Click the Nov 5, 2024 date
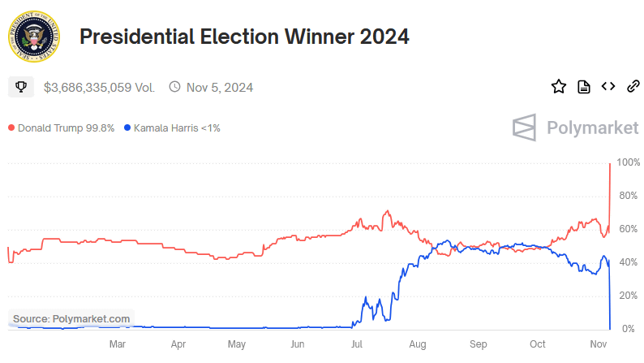Screen dimensions: 644x363 coord(220,87)
